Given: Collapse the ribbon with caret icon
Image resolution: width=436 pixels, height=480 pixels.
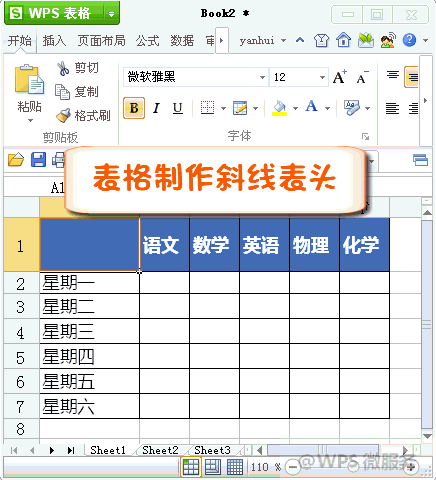Looking at the screenshot, I should (x=300, y=40).
